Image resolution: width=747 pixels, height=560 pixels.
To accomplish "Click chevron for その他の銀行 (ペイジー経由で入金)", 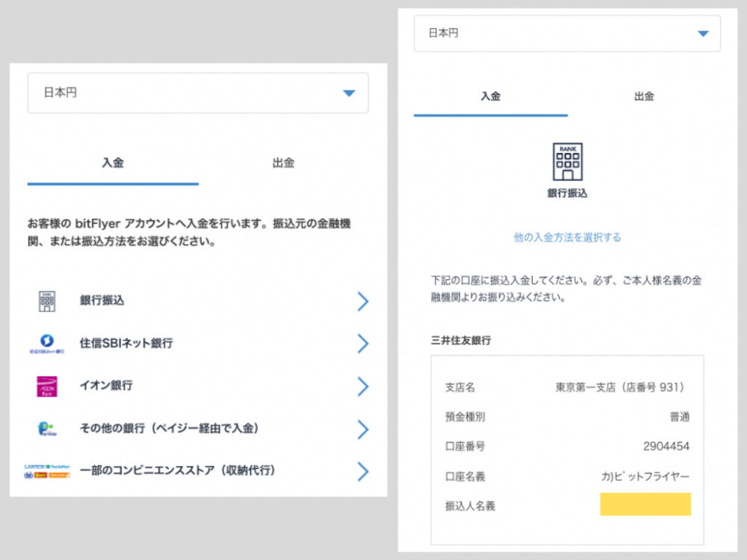I will tap(362, 429).
